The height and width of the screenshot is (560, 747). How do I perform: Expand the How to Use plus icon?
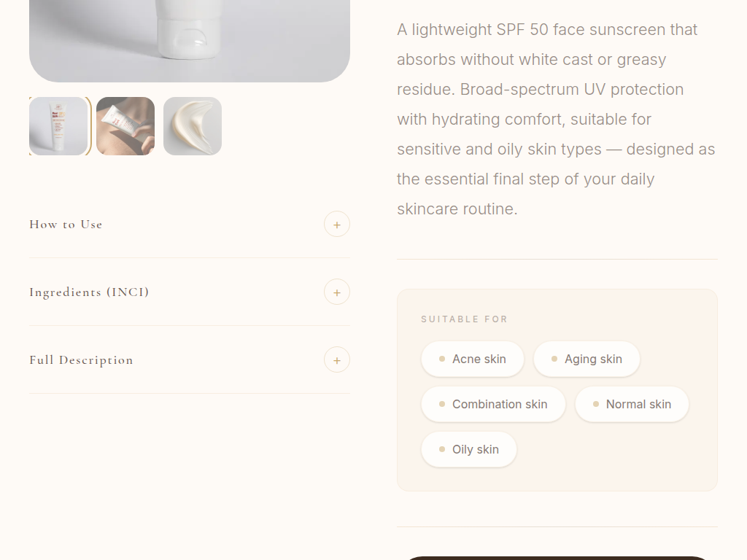pyautogui.click(x=337, y=225)
